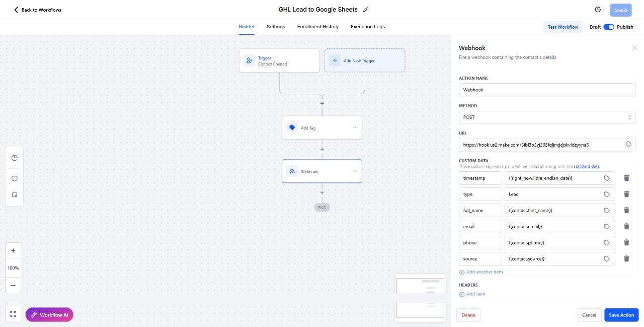Image resolution: width=644 pixels, height=327 pixels.
Task: Click the workflow minimap thumbnail
Action: tap(421, 297)
